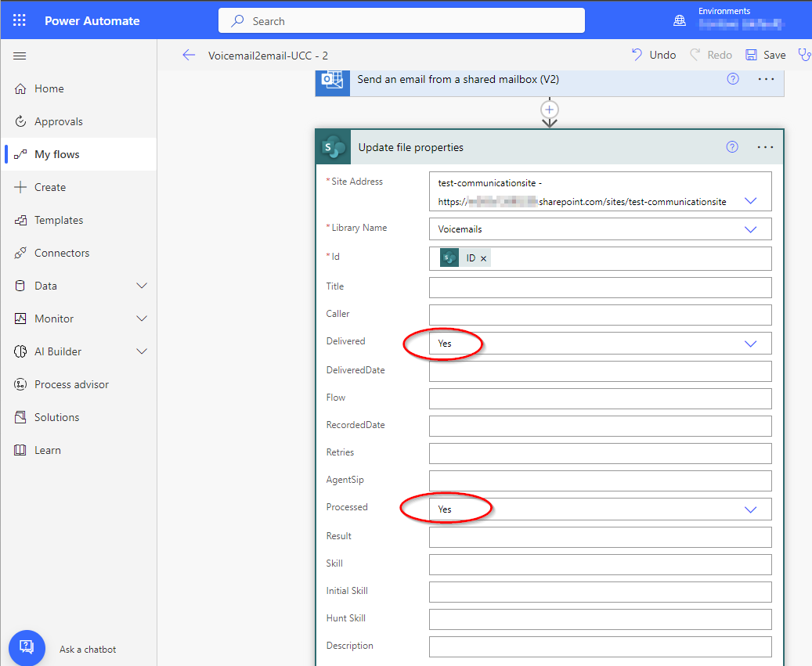Click the Save button label
Viewport: 812px width, 666px height.
(x=774, y=55)
